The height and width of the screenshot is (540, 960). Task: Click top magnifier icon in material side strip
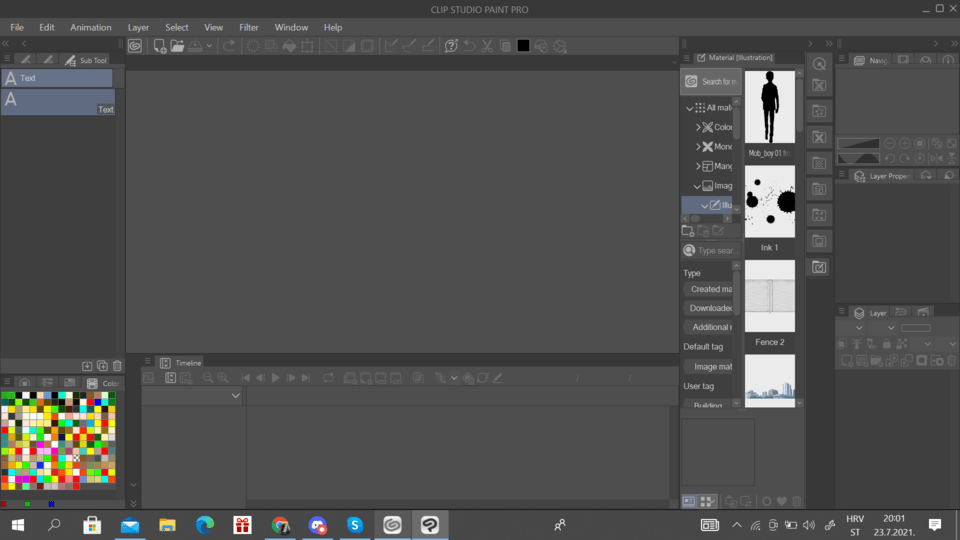(819, 64)
